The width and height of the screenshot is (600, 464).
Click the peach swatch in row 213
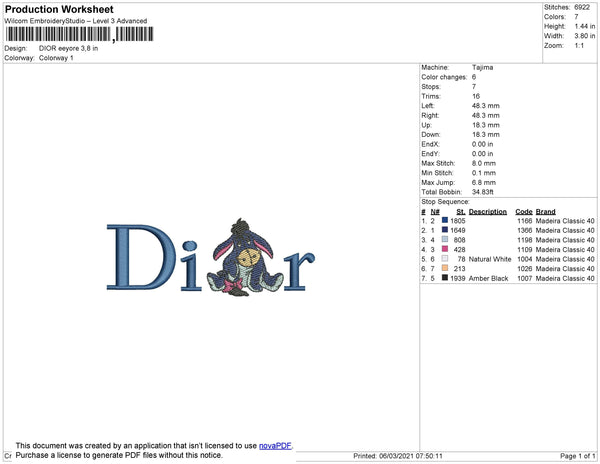point(445,268)
